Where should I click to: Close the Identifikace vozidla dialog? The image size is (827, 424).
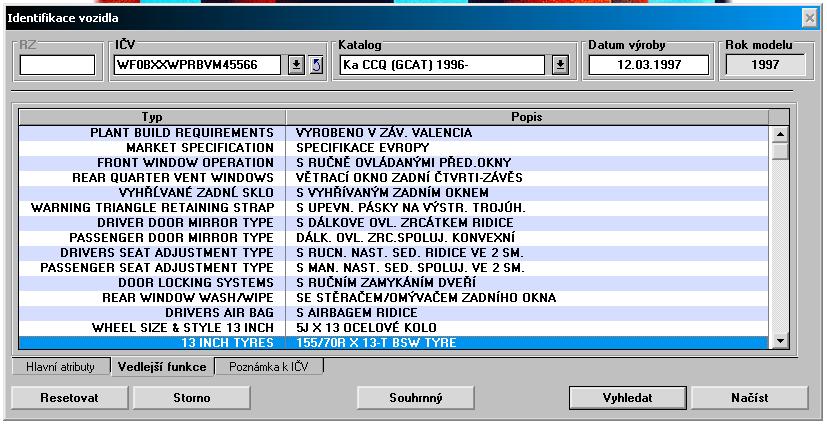tap(809, 18)
